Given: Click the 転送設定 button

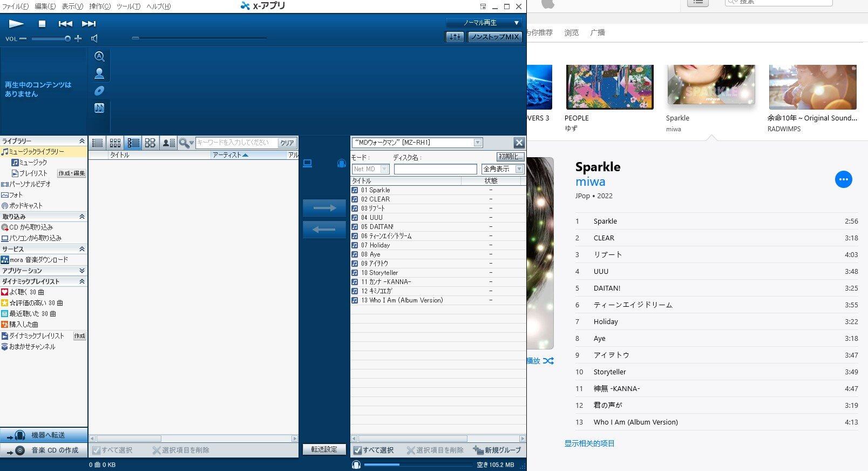Looking at the screenshot, I should [324, 449].
